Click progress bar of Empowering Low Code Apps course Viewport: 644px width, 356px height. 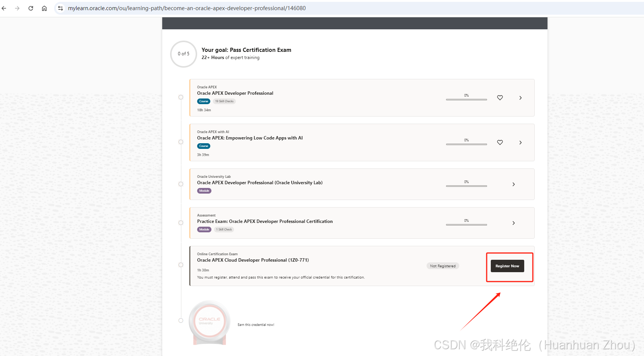(x=466, y=144)
